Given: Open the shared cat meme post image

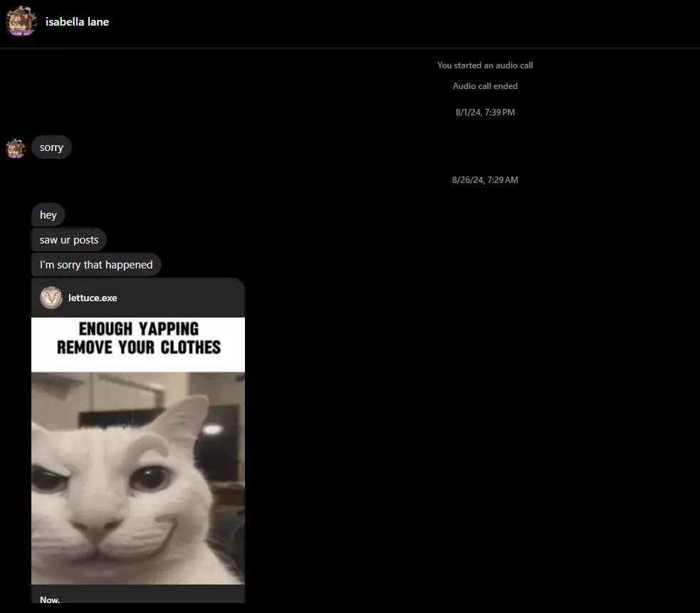Looking at the screenshot, I should 138,451.
